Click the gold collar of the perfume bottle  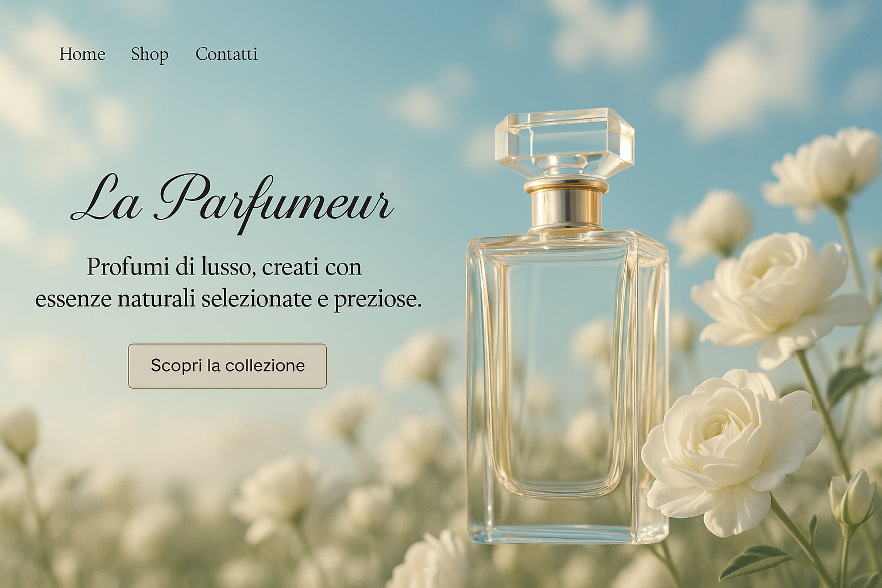tap(566, 204)
